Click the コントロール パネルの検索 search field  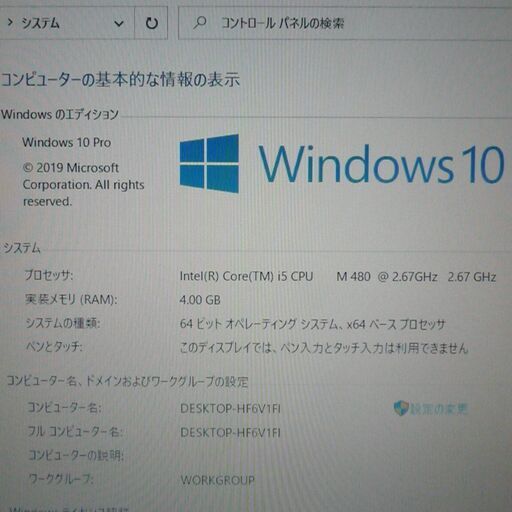(x=345, y=23)
